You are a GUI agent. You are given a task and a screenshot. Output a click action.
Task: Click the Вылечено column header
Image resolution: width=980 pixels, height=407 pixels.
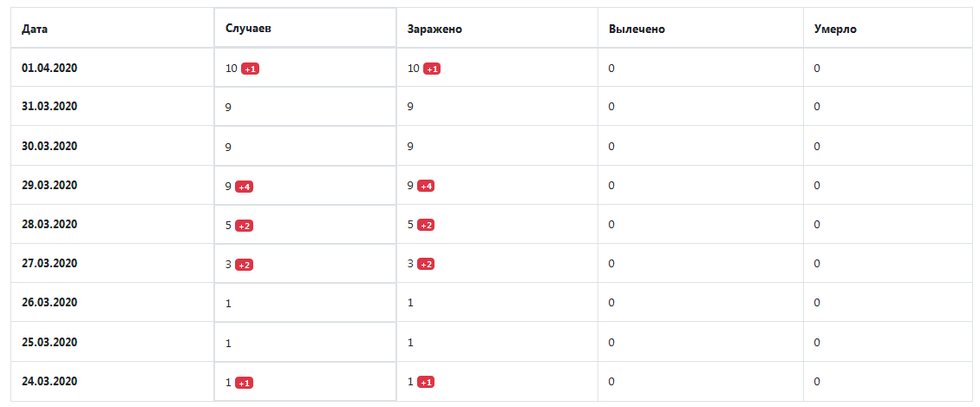pos(637,30)
